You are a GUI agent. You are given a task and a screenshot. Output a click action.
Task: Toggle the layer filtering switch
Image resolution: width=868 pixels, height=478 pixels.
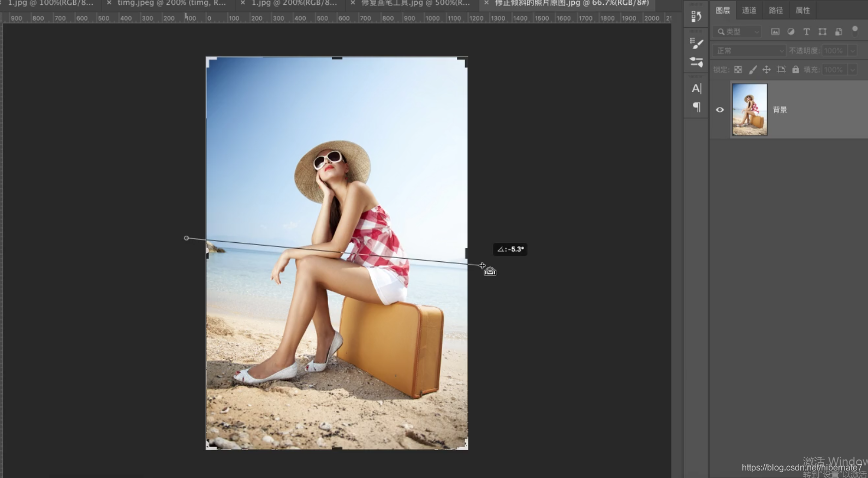pos(855,31)
